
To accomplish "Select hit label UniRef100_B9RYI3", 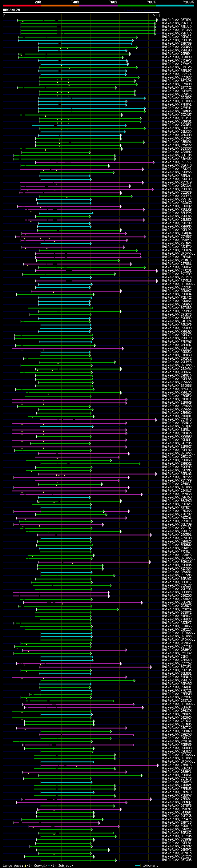I will point(177,822).
